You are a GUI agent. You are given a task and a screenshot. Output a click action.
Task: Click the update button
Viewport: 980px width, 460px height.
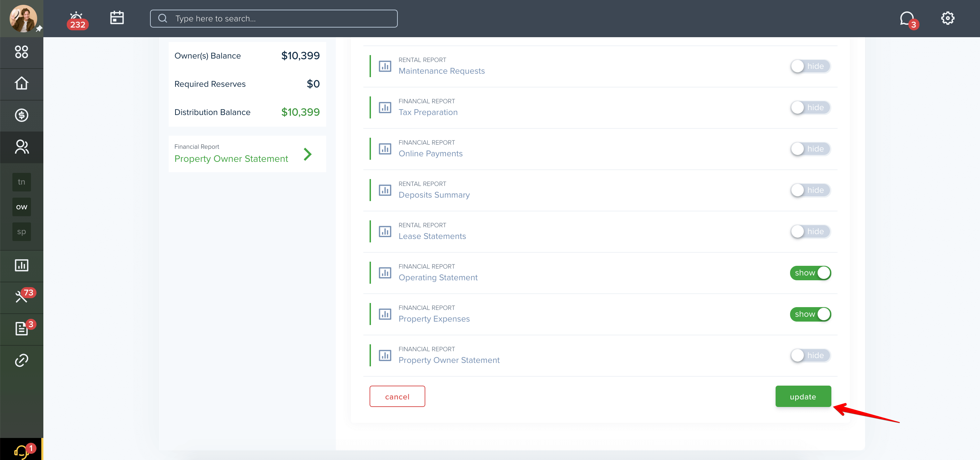tap(803, 396)
